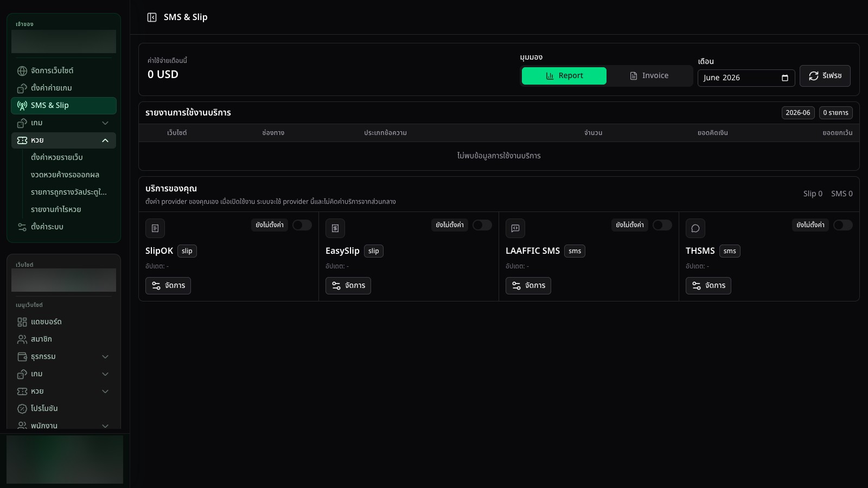Image resolution: width=868 pixels, height=488 pixels.
Task: Open จัดการ for LAAFFIC SMS
Action: [528, 286]
